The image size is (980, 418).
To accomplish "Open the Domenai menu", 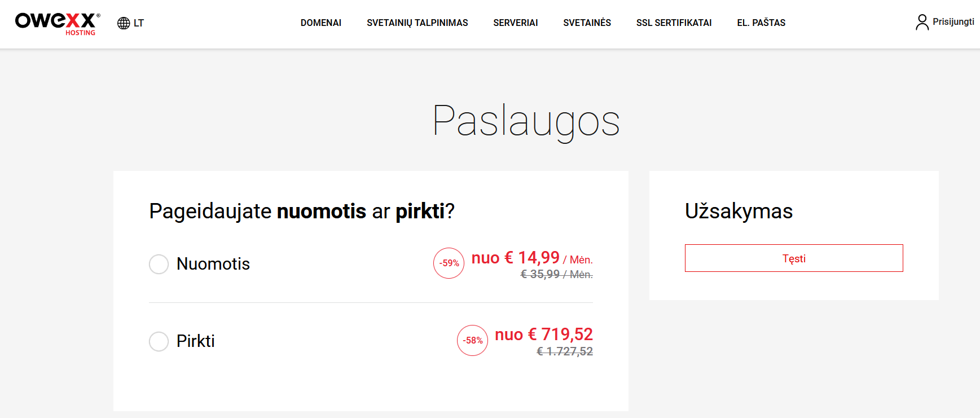I will (x=321, y=23).
